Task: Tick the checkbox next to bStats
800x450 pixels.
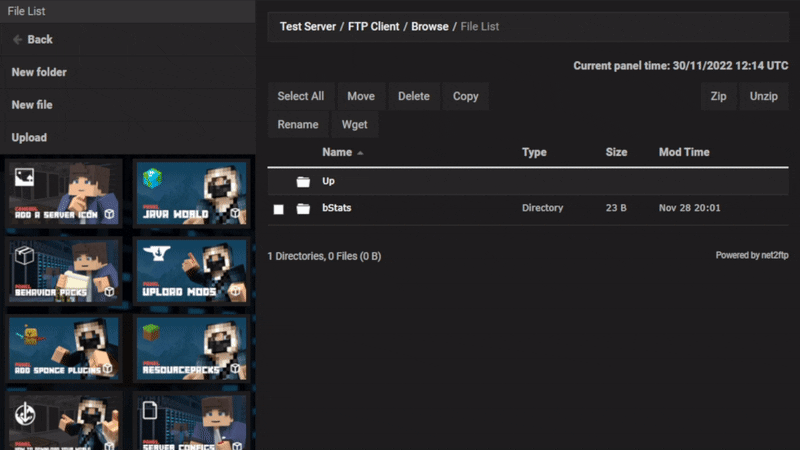Action: pos(279,209)
